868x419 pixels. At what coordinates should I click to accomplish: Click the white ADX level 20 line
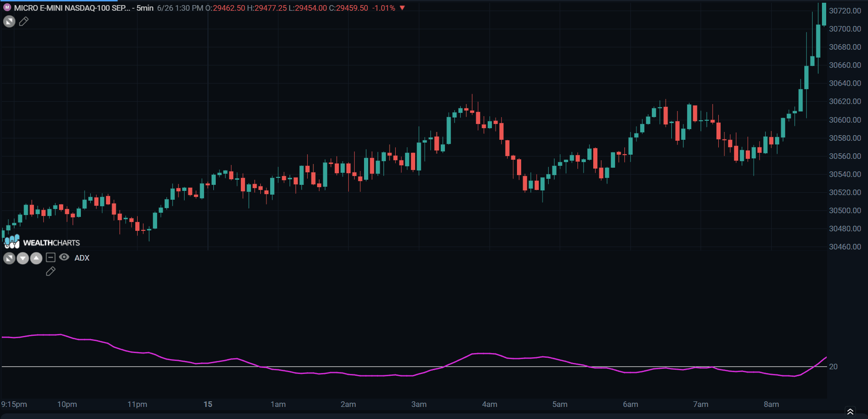[x=414, y=367]
